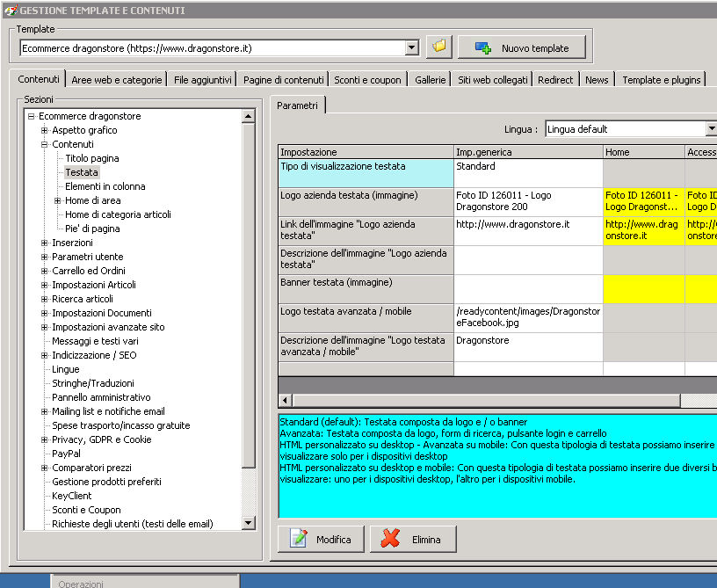
Task: Expand the Aspetto grafico tree node
Action: 44,130
